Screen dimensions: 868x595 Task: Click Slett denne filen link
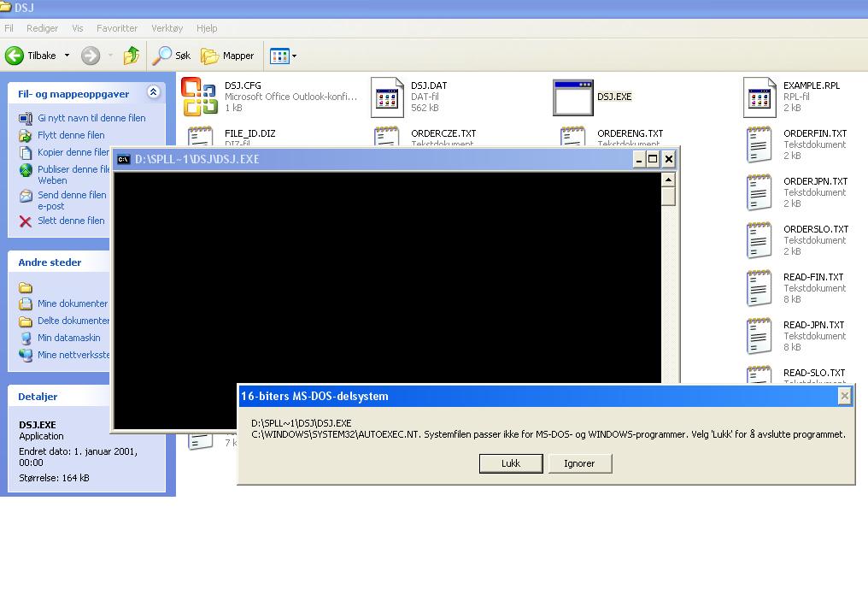pos(71,221)
